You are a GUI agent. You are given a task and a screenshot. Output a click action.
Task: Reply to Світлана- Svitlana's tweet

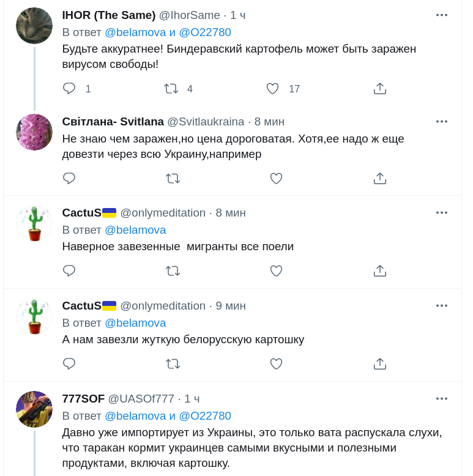[x=69, y=178]
